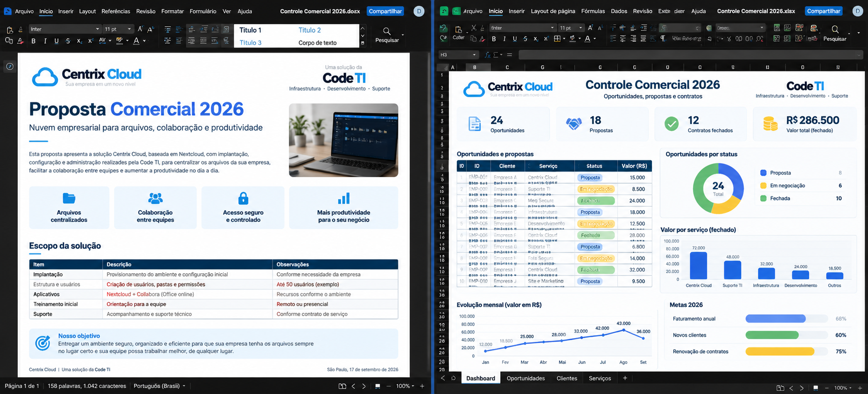Apply the Título 2 paragraph style
The width and height of the screenshot is (868, 394).
pos(309,30)
